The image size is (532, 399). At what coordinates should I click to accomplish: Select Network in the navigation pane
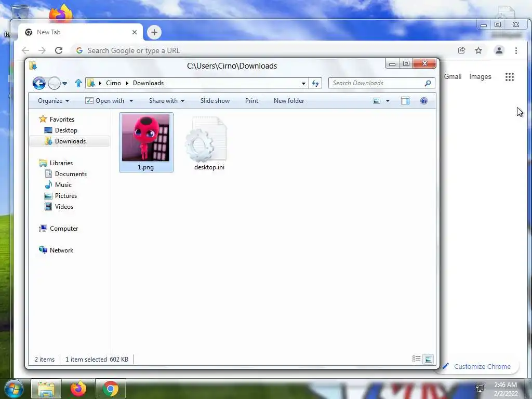56,250
